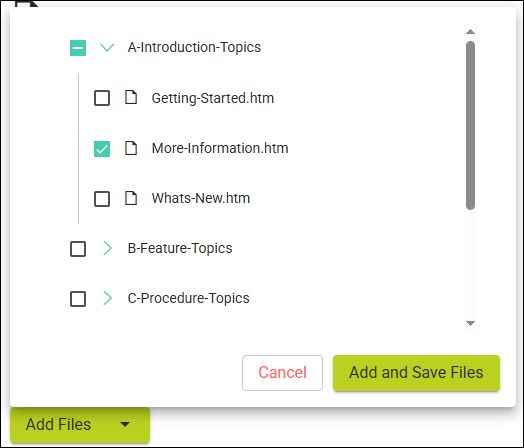Click the scrollbar up arrow

471,31
